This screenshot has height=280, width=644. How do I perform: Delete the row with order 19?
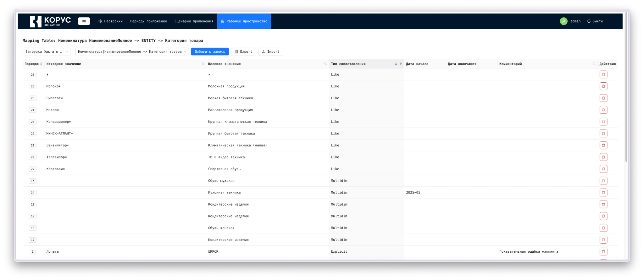point(603,216)
